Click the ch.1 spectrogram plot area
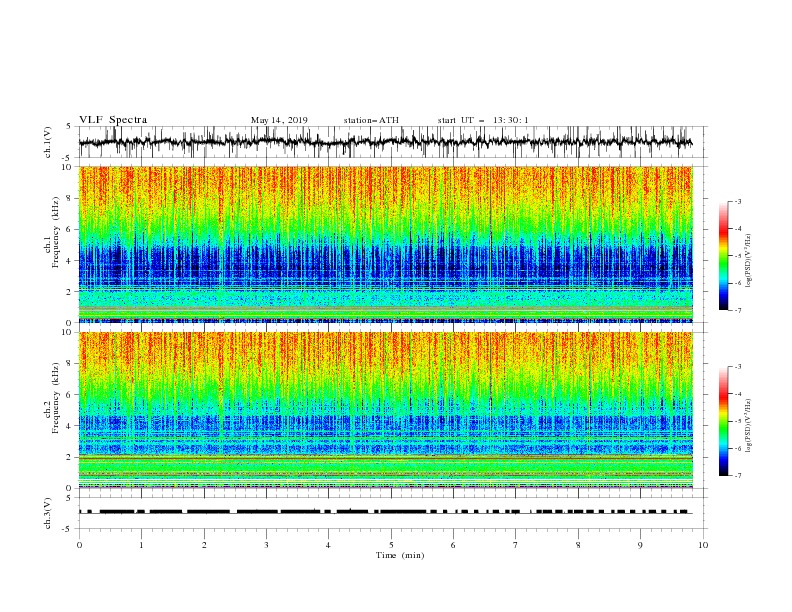The height and width of the screenshot is (612, 792). (x=386, y=244)
